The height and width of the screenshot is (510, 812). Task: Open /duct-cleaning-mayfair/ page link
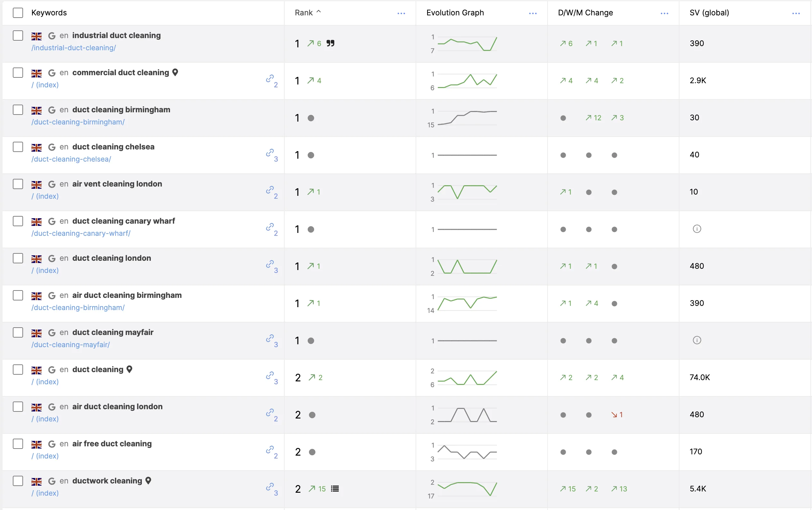(x=70, y=345)
